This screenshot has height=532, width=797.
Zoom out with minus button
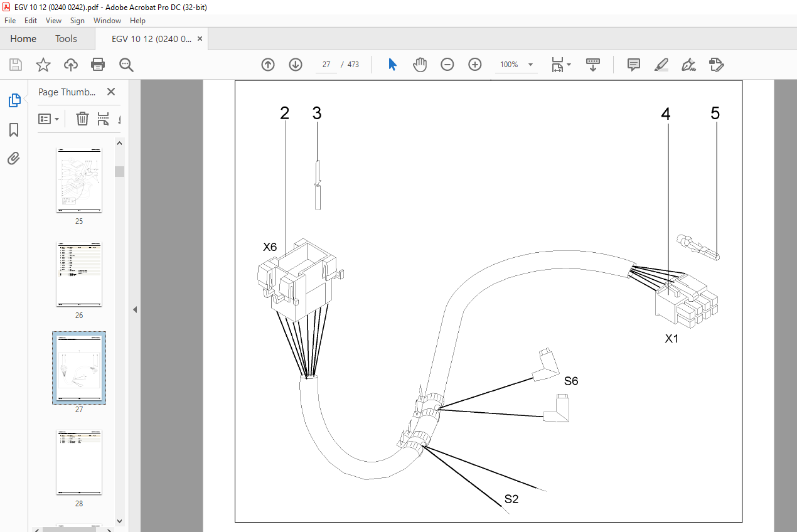click(x=447, y=65)
